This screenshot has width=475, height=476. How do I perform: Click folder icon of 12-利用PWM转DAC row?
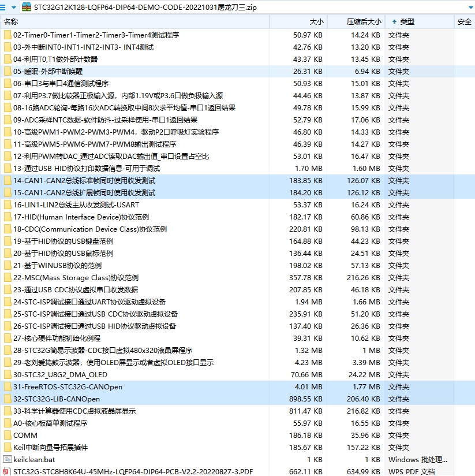(8, 157)
